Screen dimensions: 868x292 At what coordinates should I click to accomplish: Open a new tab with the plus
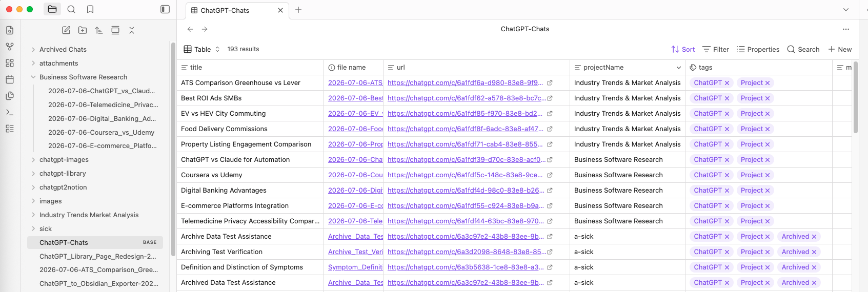pyautogui.click(x=298, y=10)
